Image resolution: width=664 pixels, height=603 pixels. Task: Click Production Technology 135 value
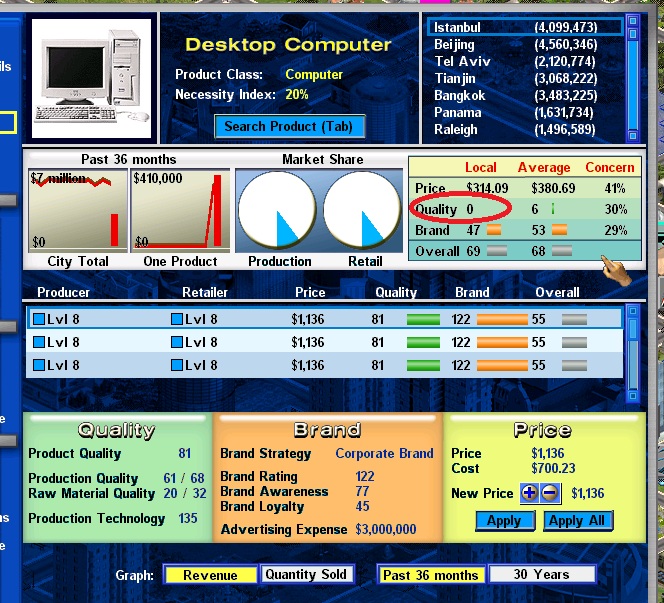[x=188, y=518]
